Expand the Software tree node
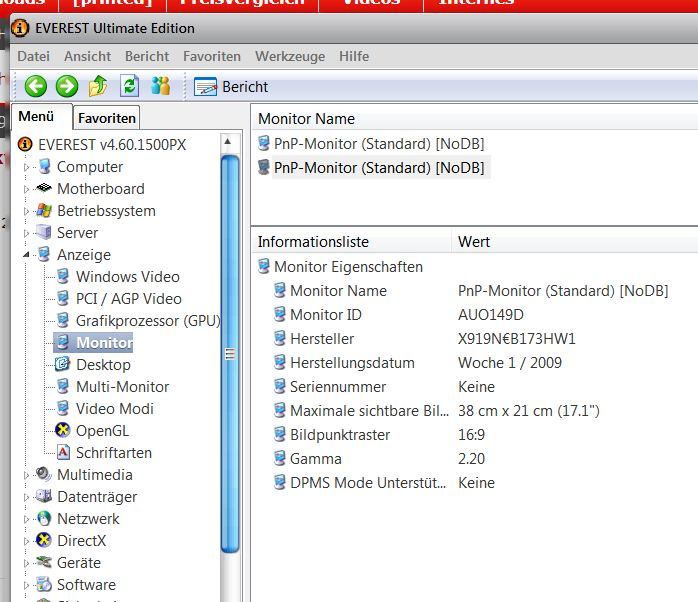Image resolution: width=698 pixels, height=602 pixels. [x=26, y=585]
